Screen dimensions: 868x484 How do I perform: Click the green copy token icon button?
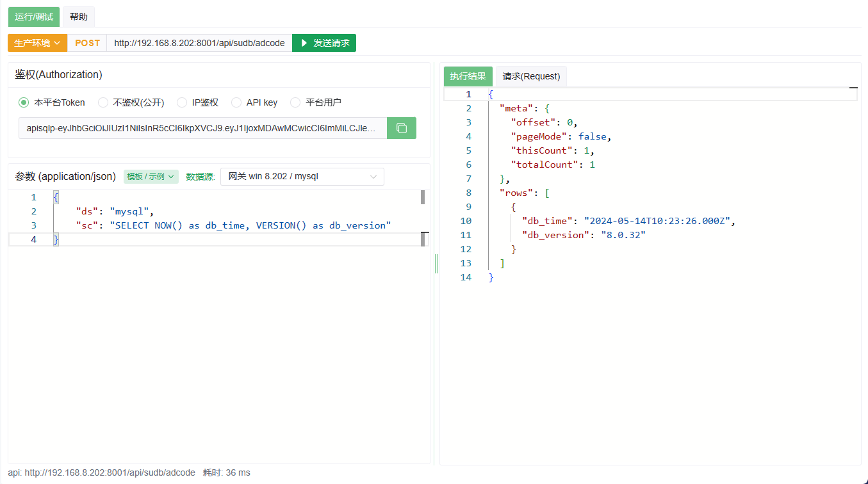tap(402, 128)
